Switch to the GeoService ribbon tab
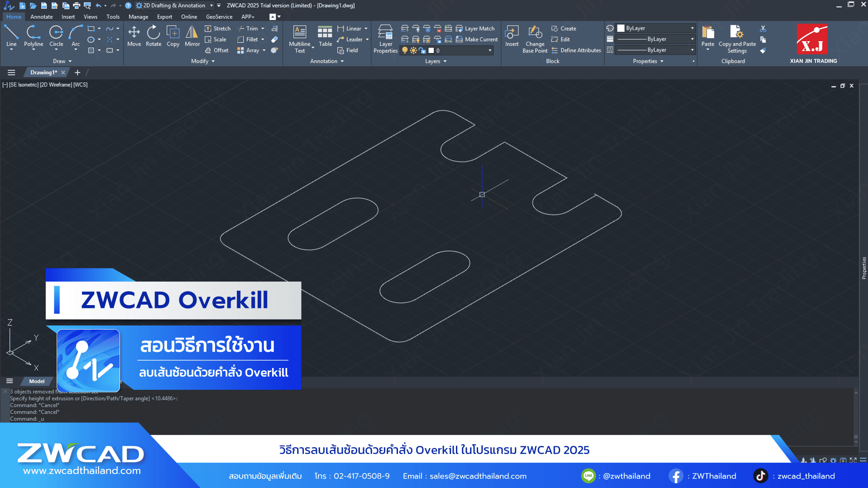Screen dimensions: 868x488 (x=219, y=17)
